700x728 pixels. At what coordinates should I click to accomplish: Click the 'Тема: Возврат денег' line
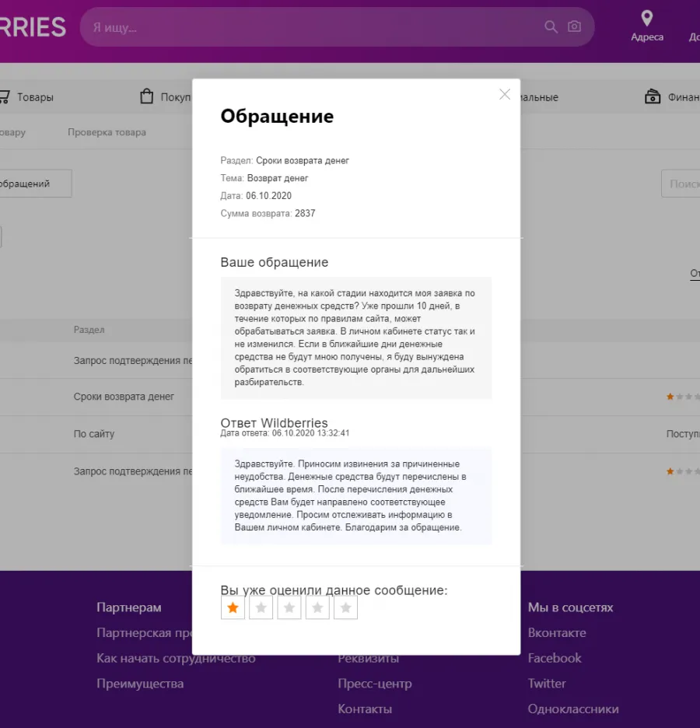(264, 178)
